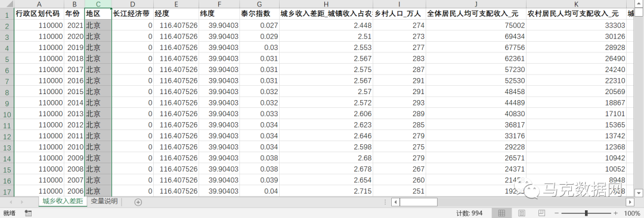
Task: Click the Select All corner button
Action: (x=7, y=4)
